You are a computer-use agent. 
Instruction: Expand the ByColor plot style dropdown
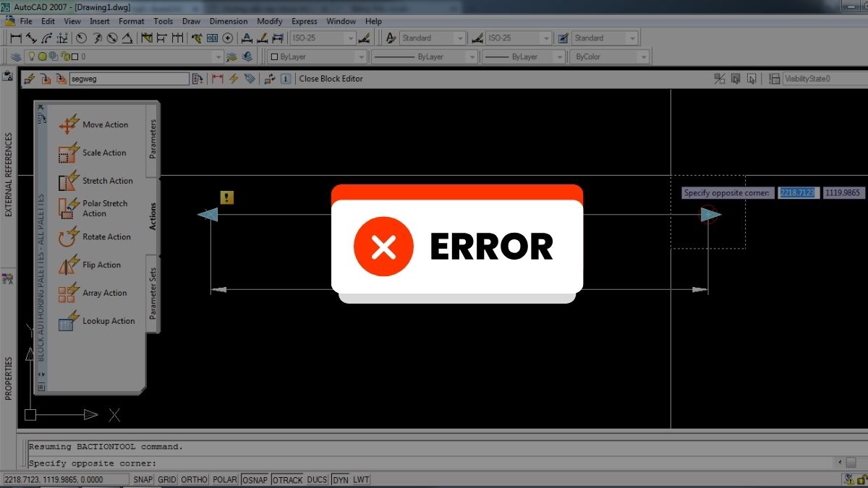pos(610,56)
